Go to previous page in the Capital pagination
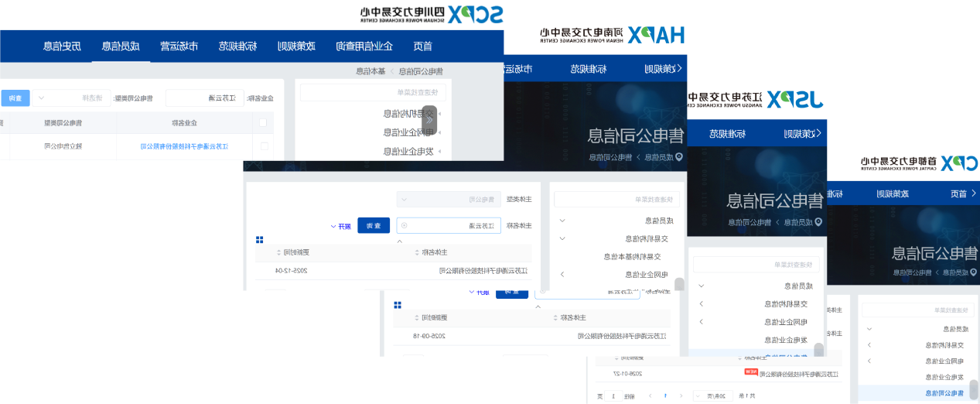 683,395
